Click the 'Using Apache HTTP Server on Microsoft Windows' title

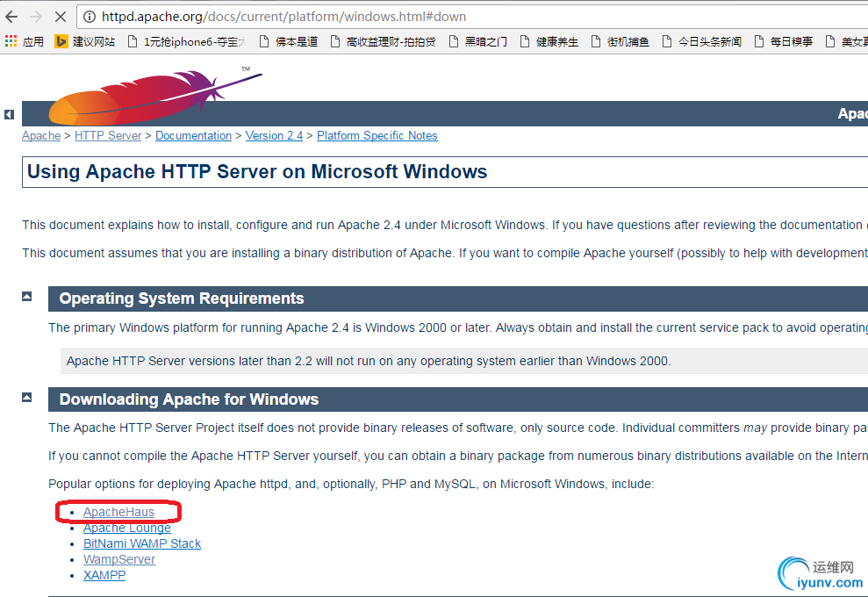(257, 172)
